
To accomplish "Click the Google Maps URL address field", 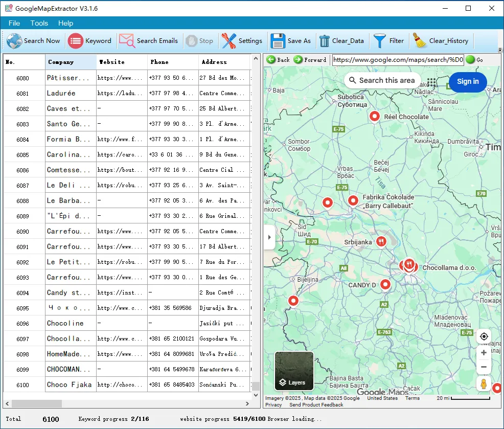I will click(x=398, y=60).
